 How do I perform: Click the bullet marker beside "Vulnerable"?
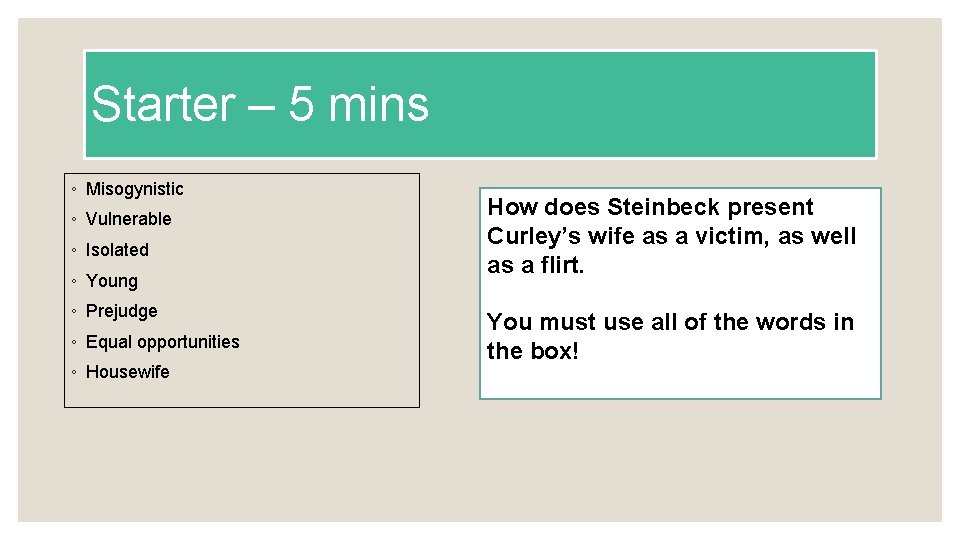(75, 219)
